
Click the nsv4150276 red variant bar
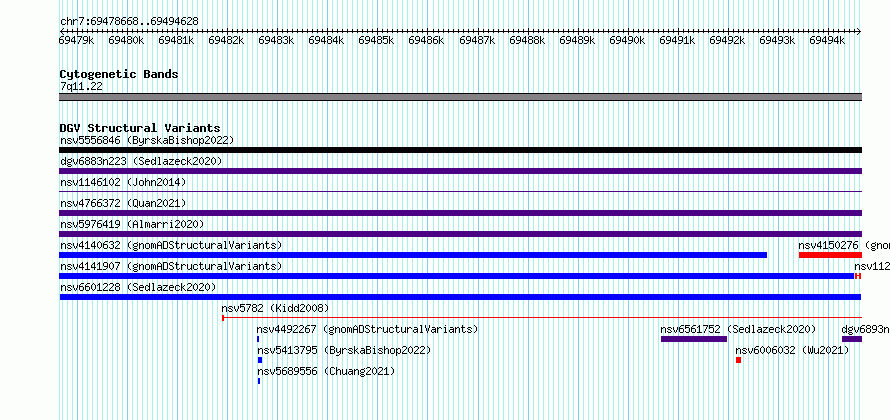830,255
